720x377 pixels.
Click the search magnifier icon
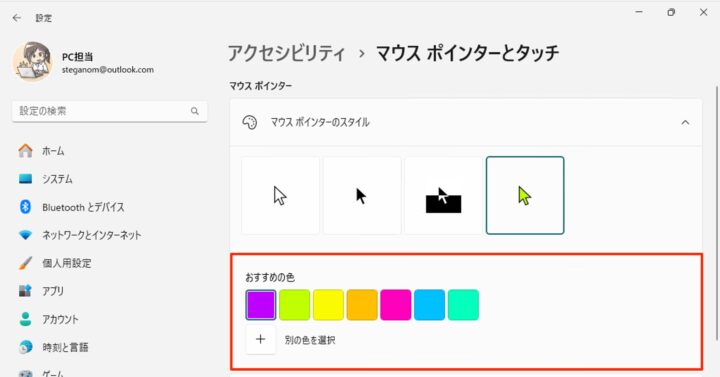pos(195,111)
